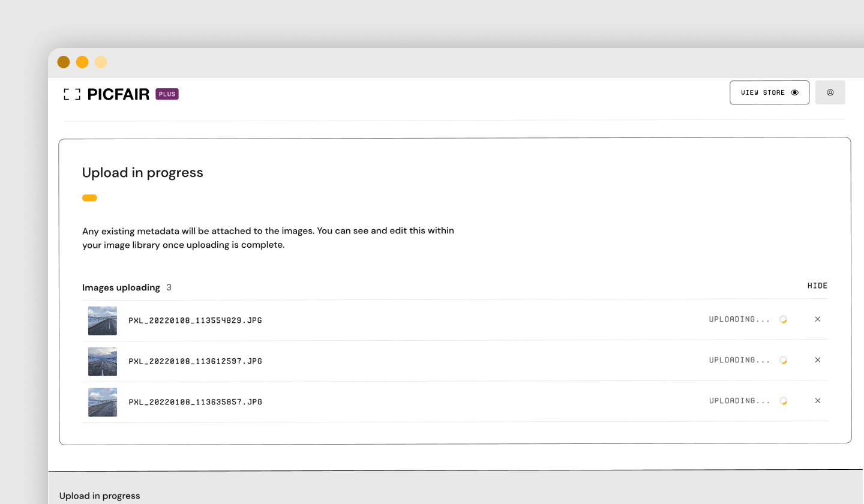Click the spinner beside the second uploading file

(783, 360)
